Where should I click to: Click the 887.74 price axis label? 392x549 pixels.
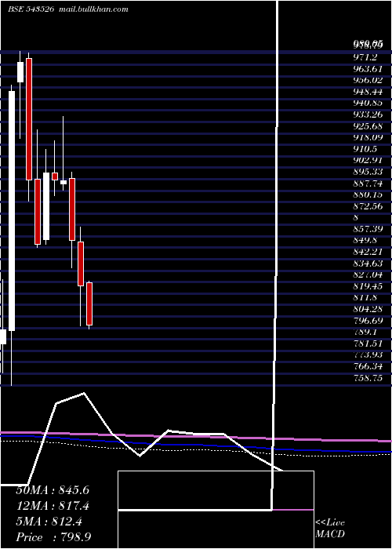(368, 183)
